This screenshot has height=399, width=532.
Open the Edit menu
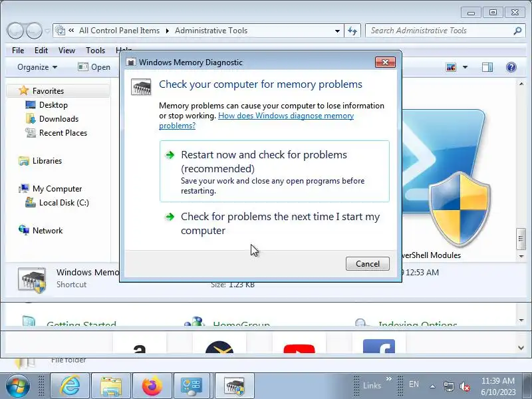click(41, 51)
